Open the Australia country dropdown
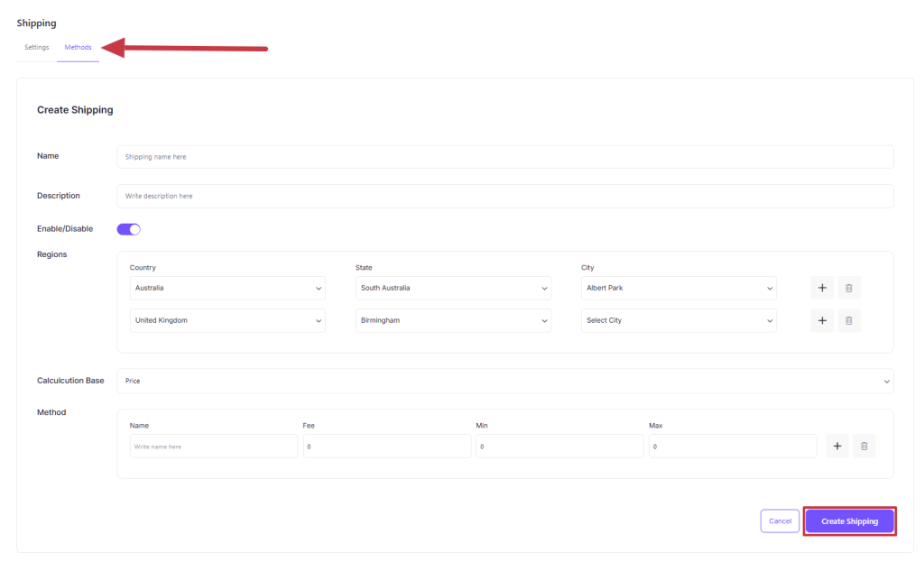Image resolution: width=924 pixels, height=562 pixels. click(x=227, y=288)
